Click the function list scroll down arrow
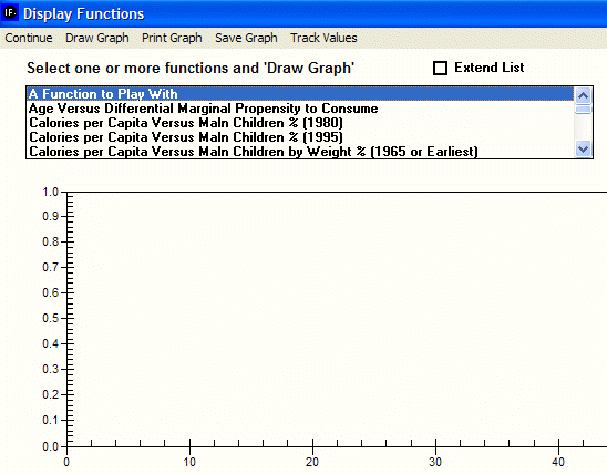The image size is (607, 474). pos(584,149)
